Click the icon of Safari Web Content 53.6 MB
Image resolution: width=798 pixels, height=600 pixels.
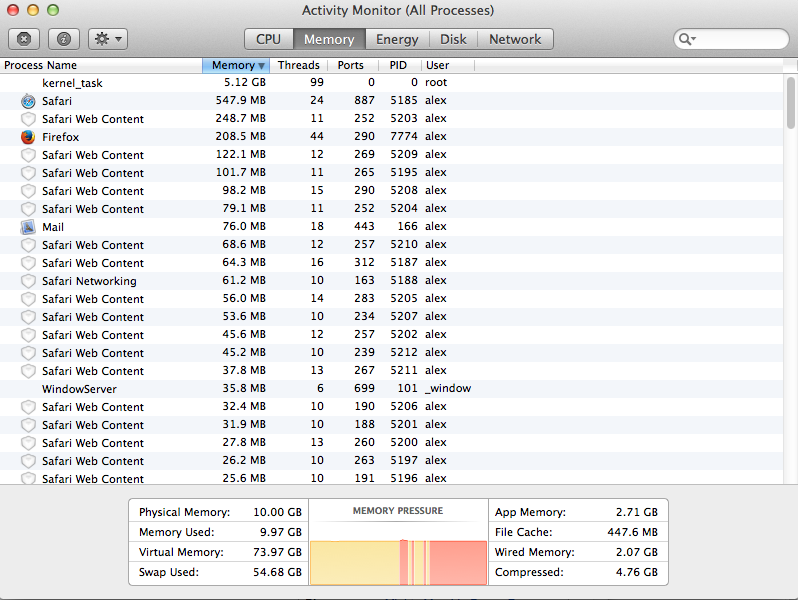(x=28, y=317)
